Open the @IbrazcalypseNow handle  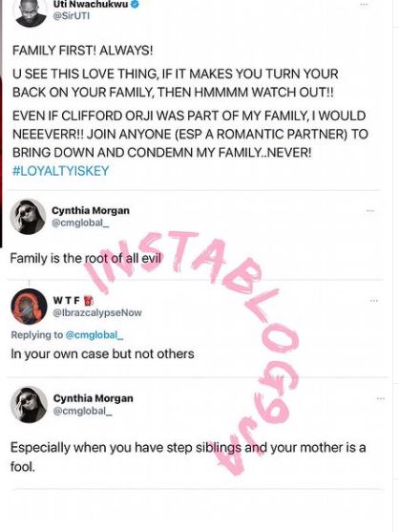pos(97,312)
